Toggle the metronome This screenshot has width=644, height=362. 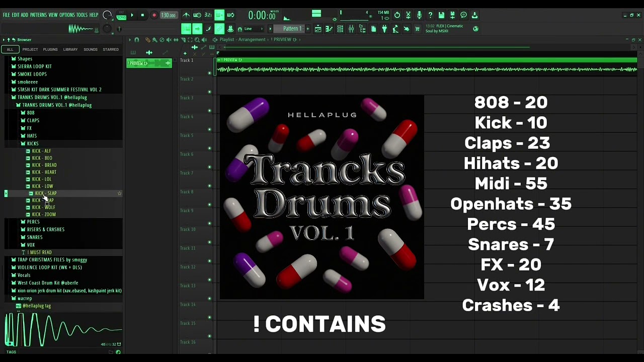187,15
